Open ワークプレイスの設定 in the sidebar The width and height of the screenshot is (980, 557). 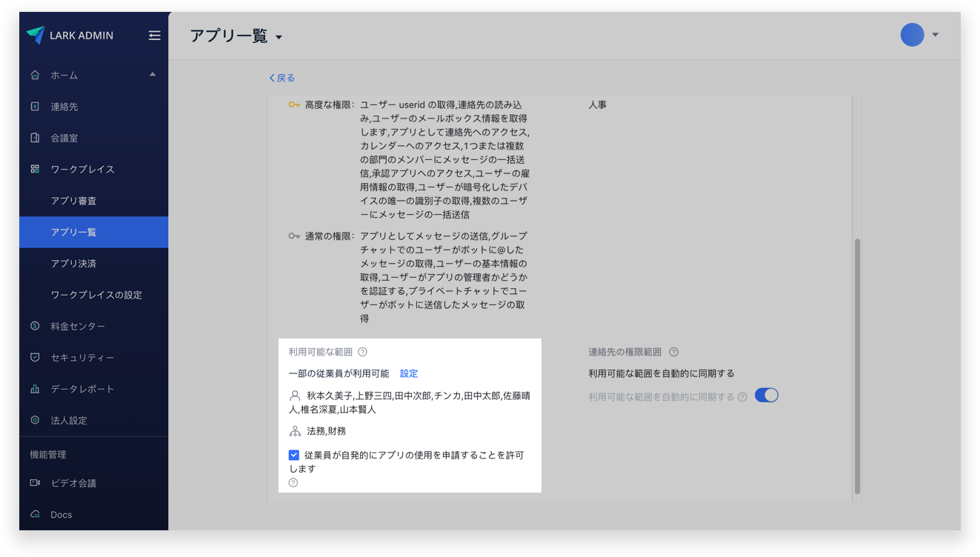[96, 295]
